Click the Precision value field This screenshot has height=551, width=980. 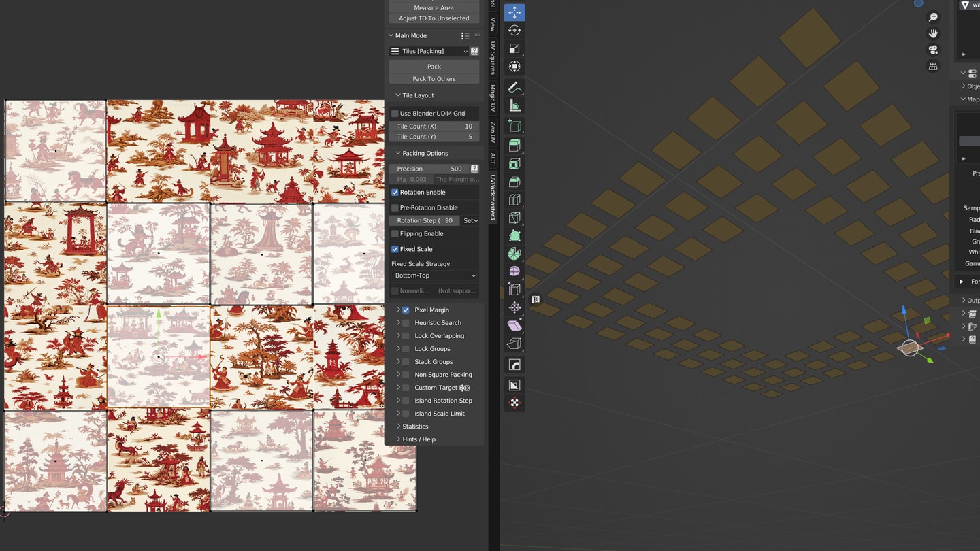[429, 169]
